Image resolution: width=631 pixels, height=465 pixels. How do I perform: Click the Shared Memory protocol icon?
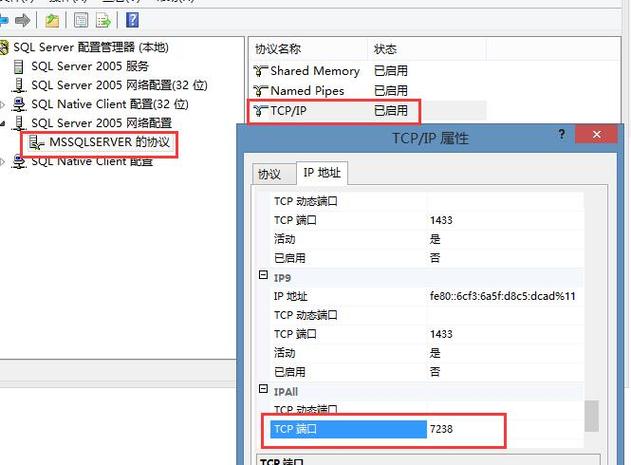coord(260,71)
